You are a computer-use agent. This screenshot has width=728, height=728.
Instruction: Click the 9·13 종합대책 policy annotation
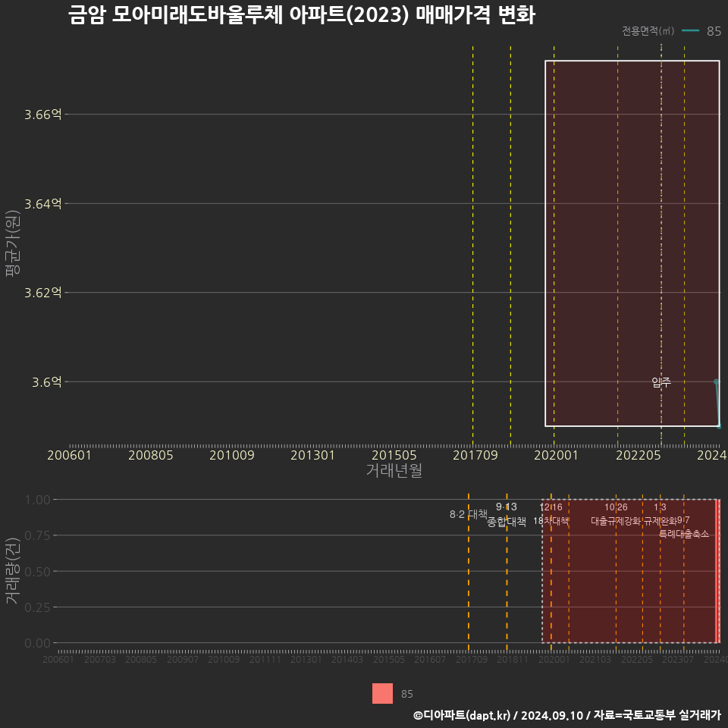506,514
